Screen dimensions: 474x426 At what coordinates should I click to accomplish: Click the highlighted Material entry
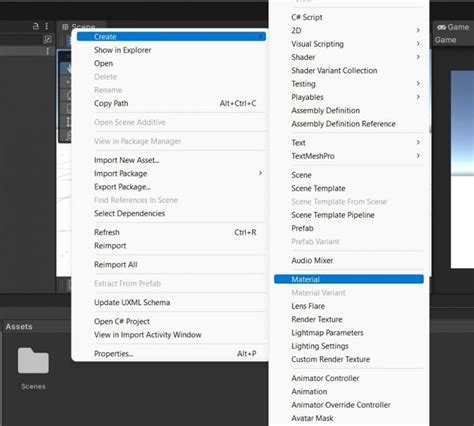pos(349,279)
